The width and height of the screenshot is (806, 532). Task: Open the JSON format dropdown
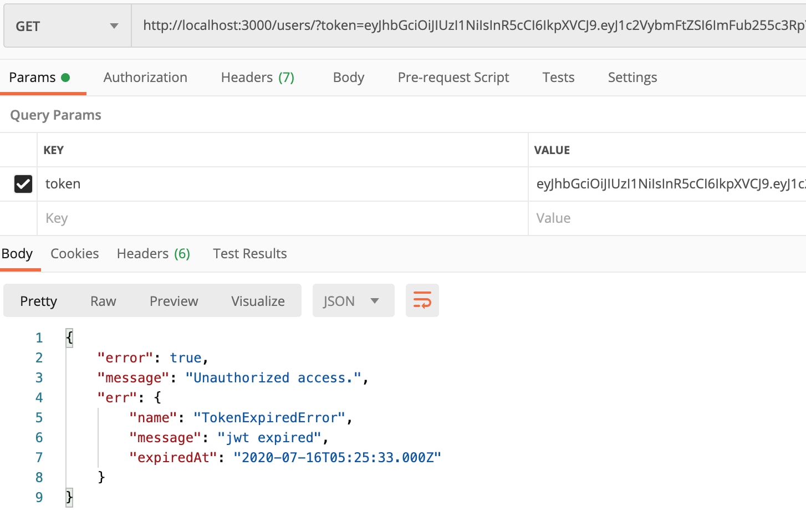click(x=354, y=301)
